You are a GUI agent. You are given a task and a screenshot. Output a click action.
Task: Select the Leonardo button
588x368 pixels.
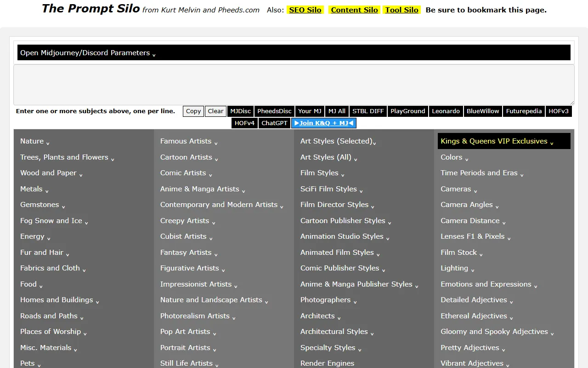click(446, 111)
